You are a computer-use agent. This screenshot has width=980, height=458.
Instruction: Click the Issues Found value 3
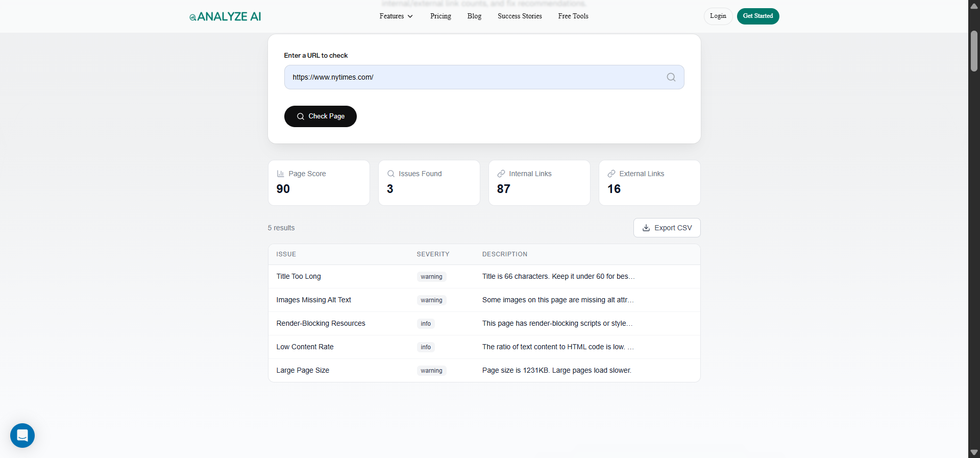390,189
